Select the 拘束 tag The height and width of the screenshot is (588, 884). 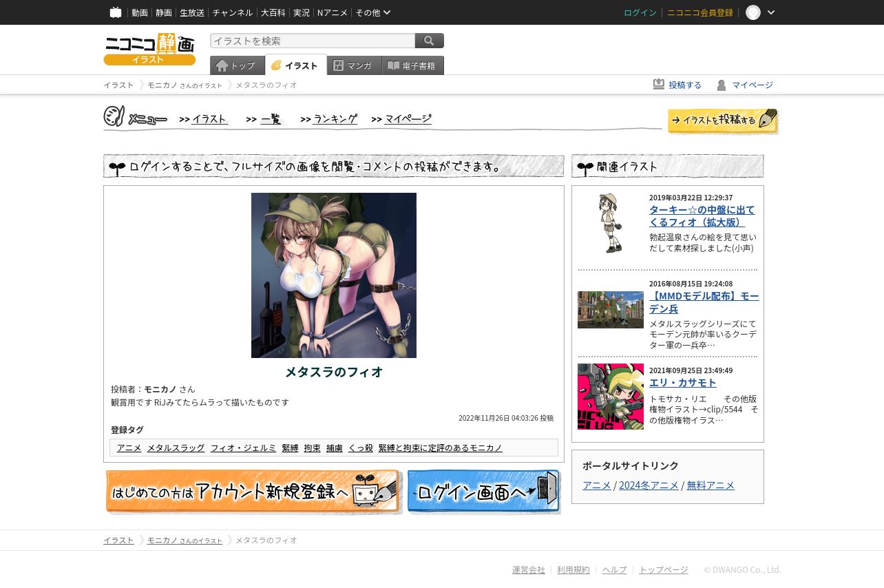[x=312, y=448]
